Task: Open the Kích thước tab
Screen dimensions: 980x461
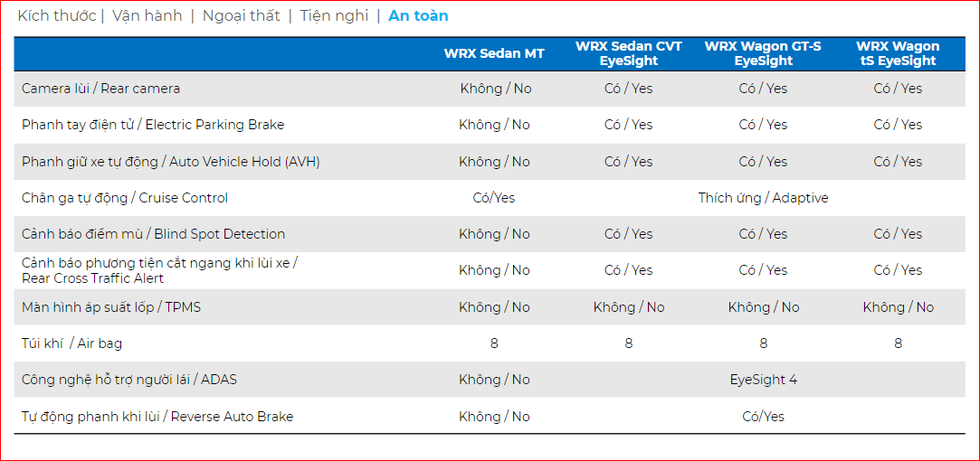Action: pyautogui.click(x=56, y=15)
